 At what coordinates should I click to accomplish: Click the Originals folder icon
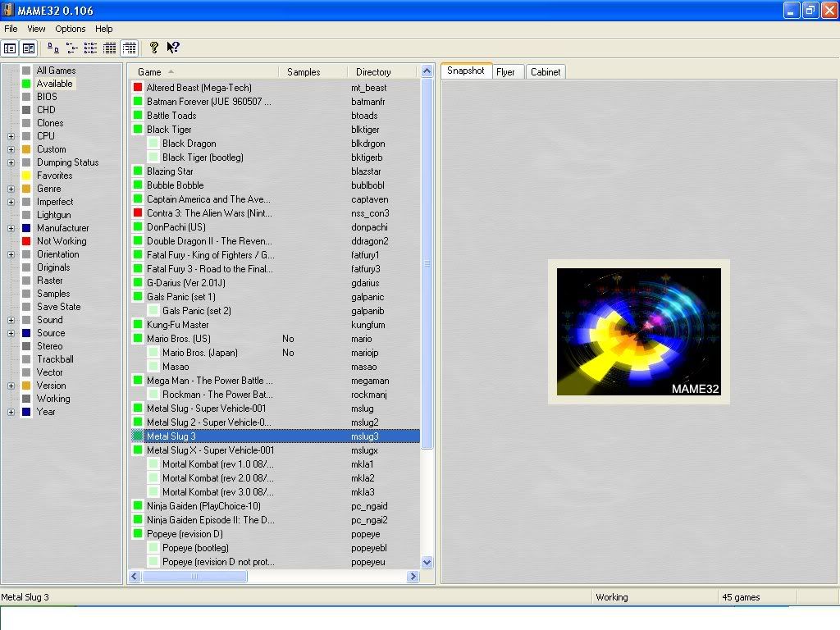[25, 267]
